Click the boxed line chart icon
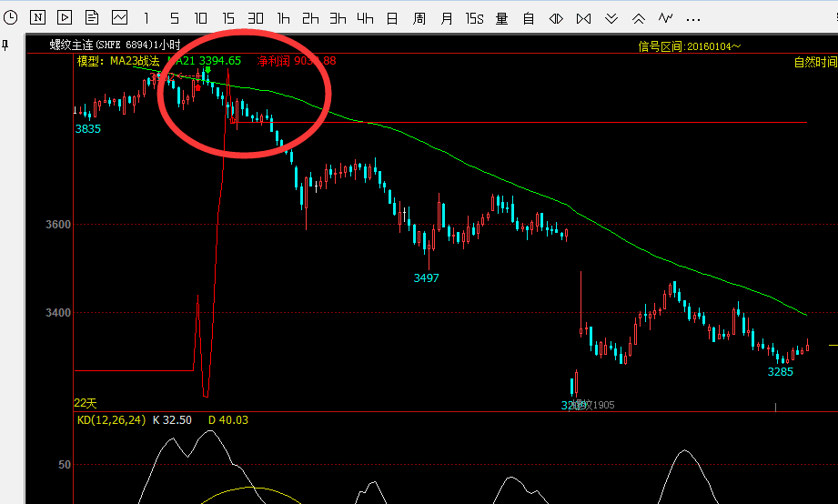This screenshot has width=838, height=504. [119, 17]
